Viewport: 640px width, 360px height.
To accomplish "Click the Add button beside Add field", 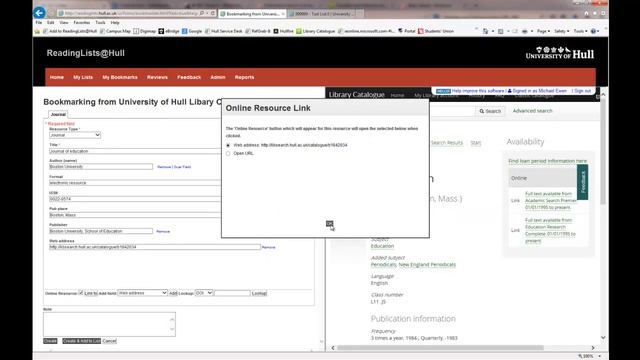I will [x=173, y=293].
